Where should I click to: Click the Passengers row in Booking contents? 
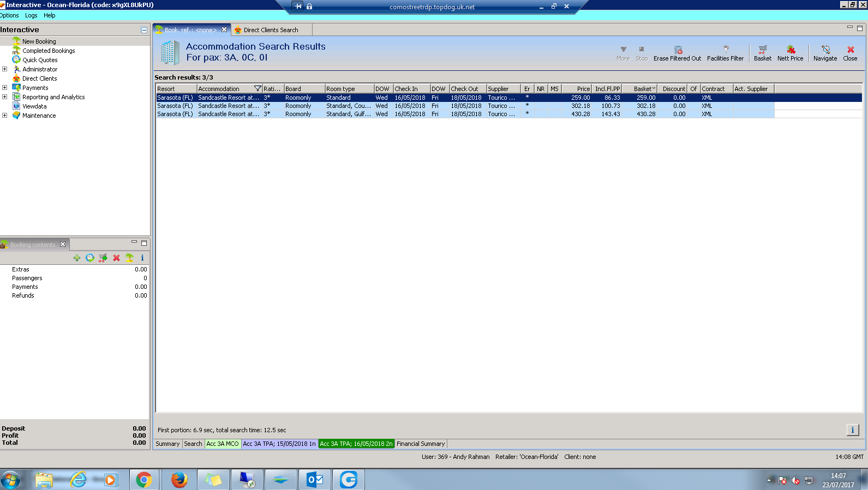[x=75, y=278]
